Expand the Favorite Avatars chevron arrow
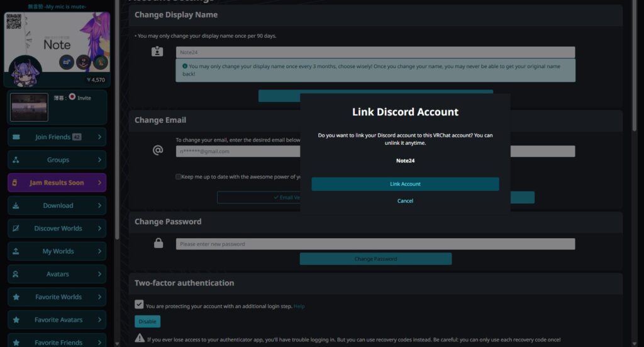 coord(99,320)
